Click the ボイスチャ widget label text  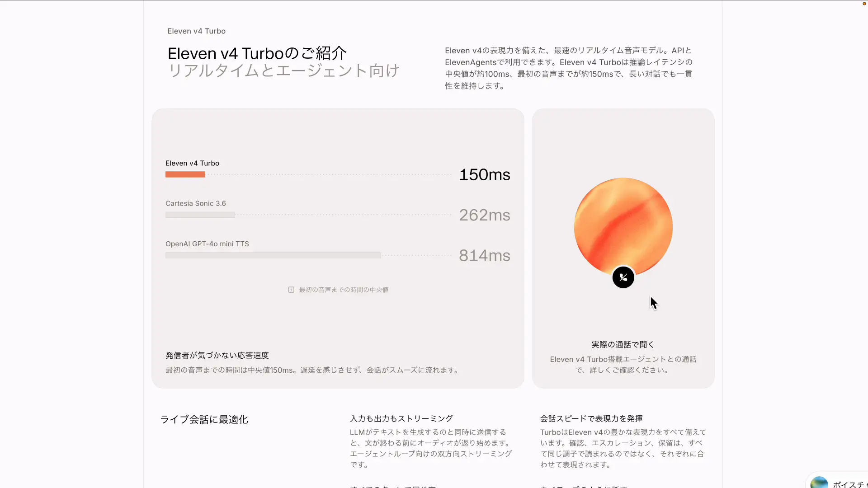[x=850, y=484]
